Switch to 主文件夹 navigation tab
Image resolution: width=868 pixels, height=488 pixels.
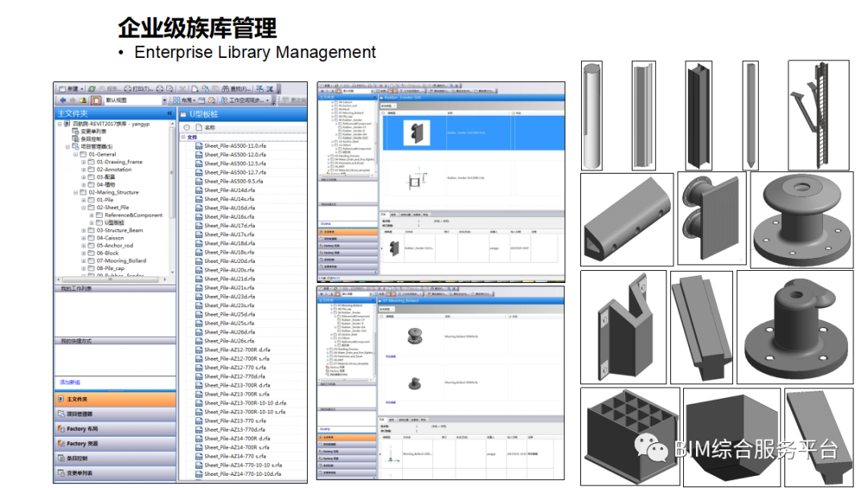(x=115, y=399)
